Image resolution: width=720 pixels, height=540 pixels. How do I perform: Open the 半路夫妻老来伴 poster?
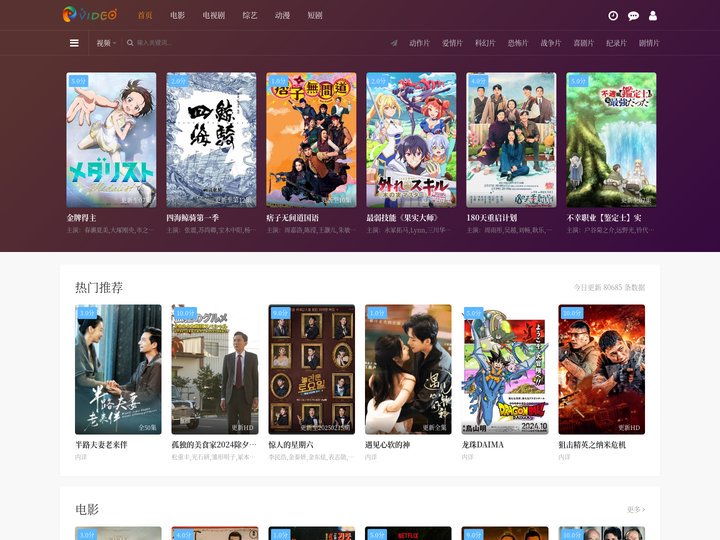point(118,369)
